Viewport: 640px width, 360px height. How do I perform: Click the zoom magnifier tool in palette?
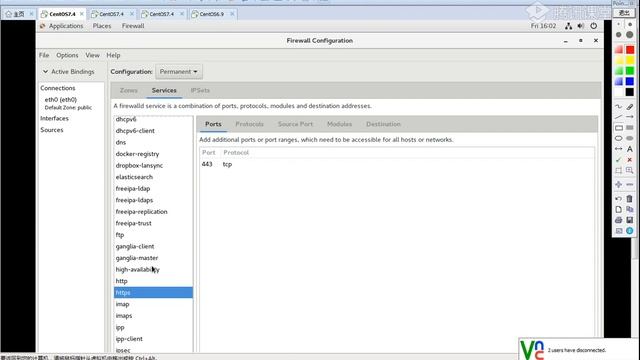[630, 170]
